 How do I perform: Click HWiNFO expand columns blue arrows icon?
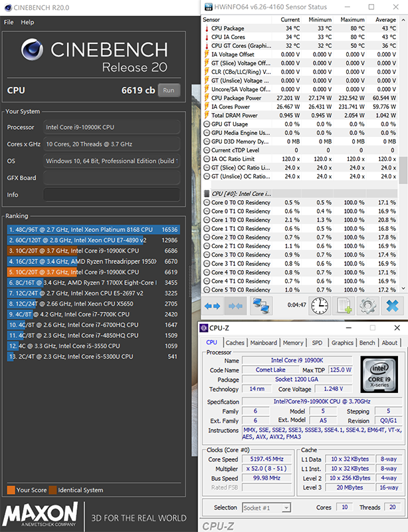click(x=213, y=306)
